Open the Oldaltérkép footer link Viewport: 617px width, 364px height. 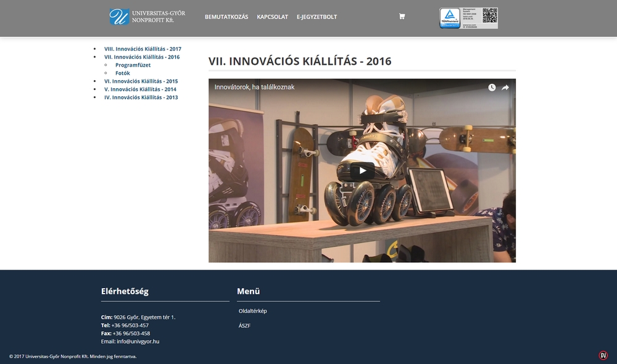(252, 310)
